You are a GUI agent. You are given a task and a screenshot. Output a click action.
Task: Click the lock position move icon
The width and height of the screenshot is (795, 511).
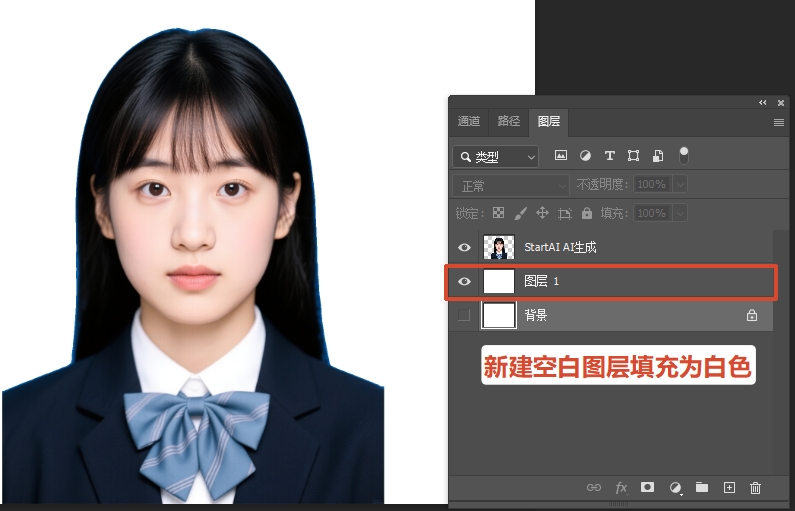[x=542, y=213]
